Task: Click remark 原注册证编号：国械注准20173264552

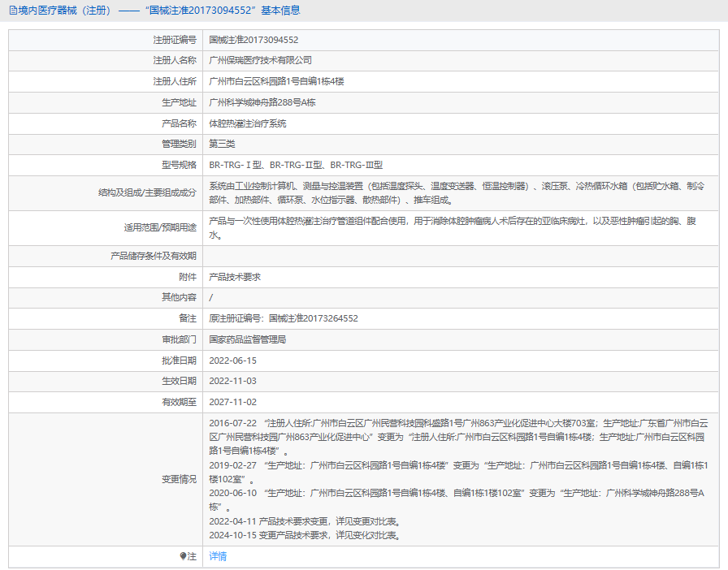Action: click(x=284, y=318)
